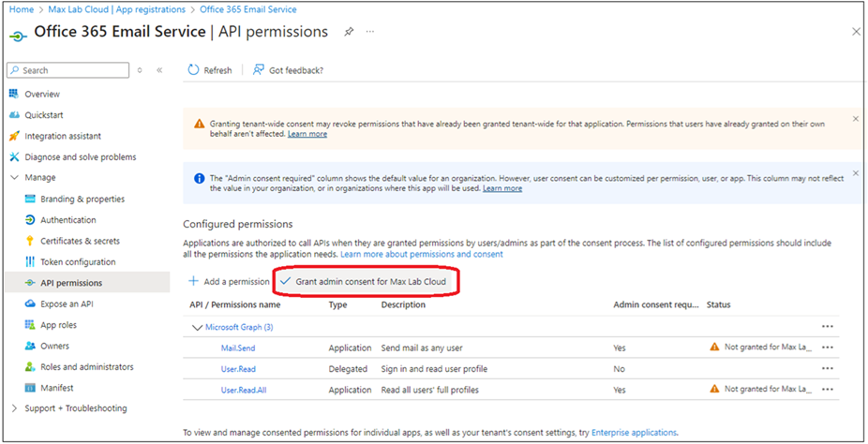The height and width of the screenshot is (444, 868).
Task: Collapse the Manage section
Action: point(14,177)
